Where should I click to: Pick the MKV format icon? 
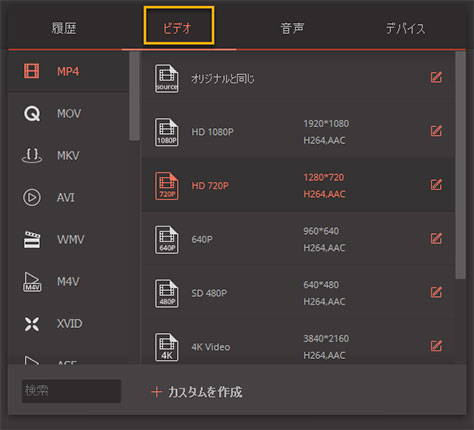click(32, 156)
